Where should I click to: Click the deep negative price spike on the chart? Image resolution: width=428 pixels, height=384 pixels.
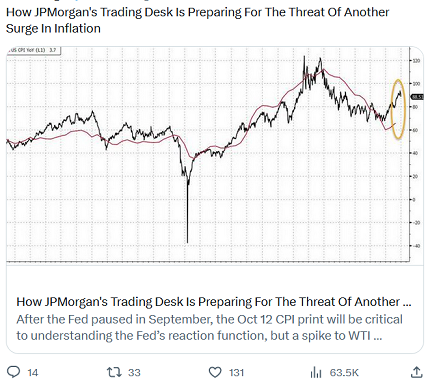click(x=187, y=213)
